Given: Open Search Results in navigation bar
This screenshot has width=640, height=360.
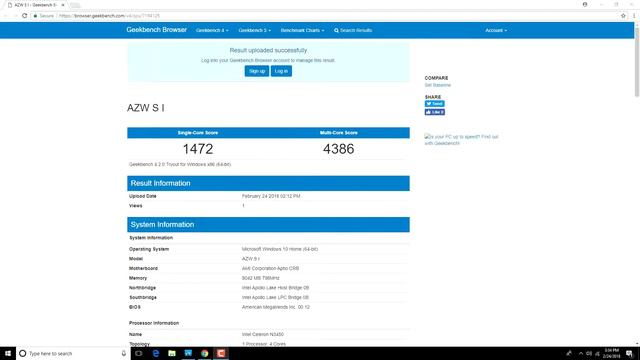Looking at the screenshot, I should point(353,30).
